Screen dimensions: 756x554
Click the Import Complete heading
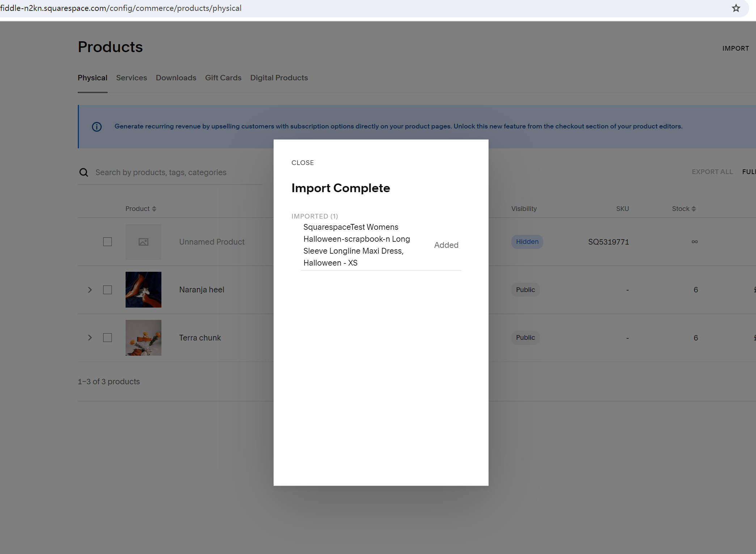click(341, 188)
